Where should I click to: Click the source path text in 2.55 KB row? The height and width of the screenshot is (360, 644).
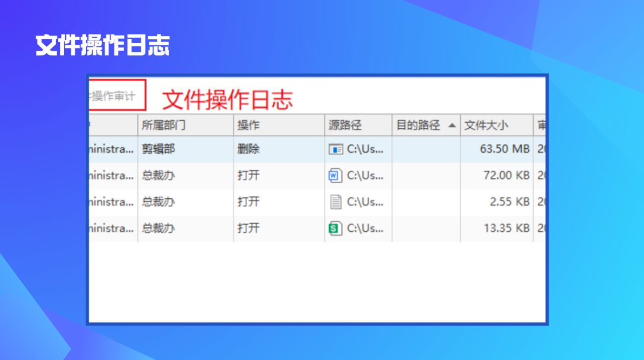365,202
